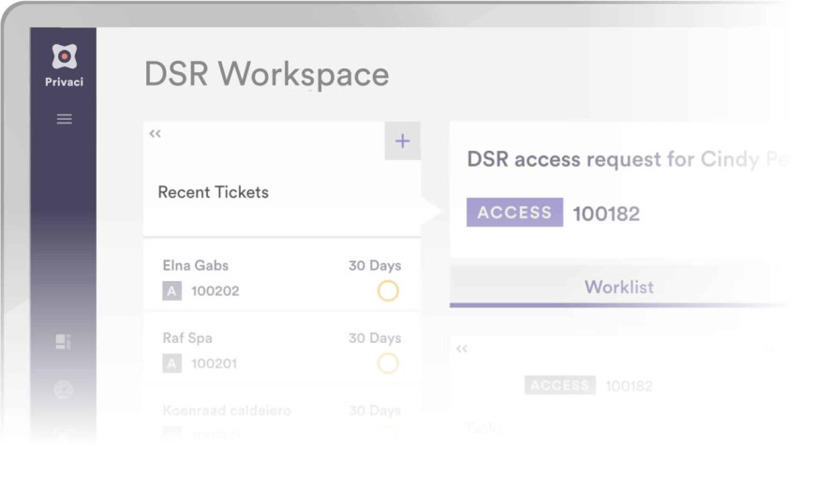
Task: Switch to the Worklist tab
Action: pyautogui.click(x=618, y=287)
